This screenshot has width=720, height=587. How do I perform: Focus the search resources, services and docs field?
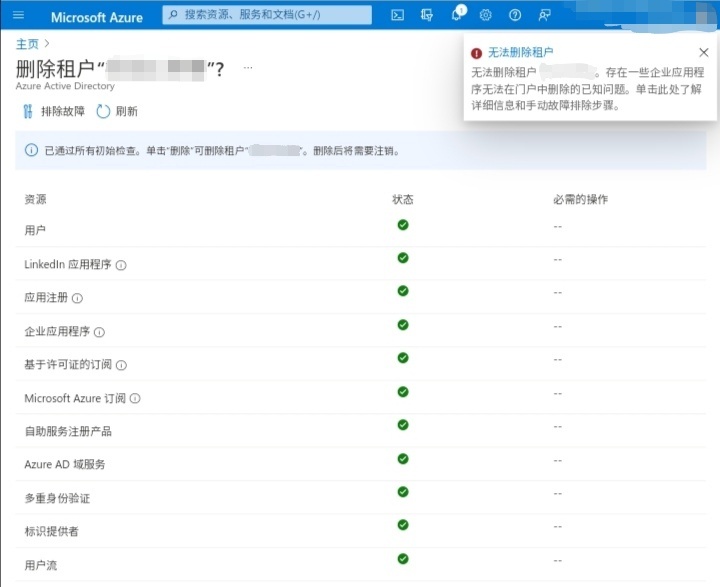(x=267, y=15)
